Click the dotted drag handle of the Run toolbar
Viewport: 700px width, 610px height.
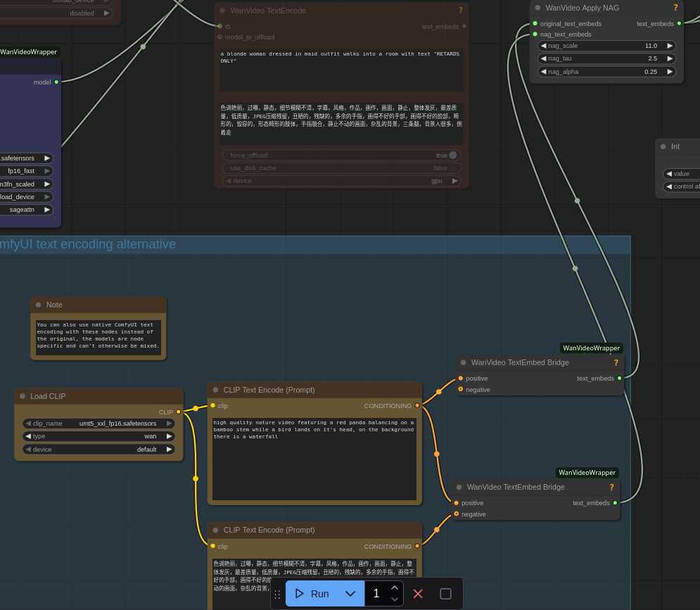[277, 595]
